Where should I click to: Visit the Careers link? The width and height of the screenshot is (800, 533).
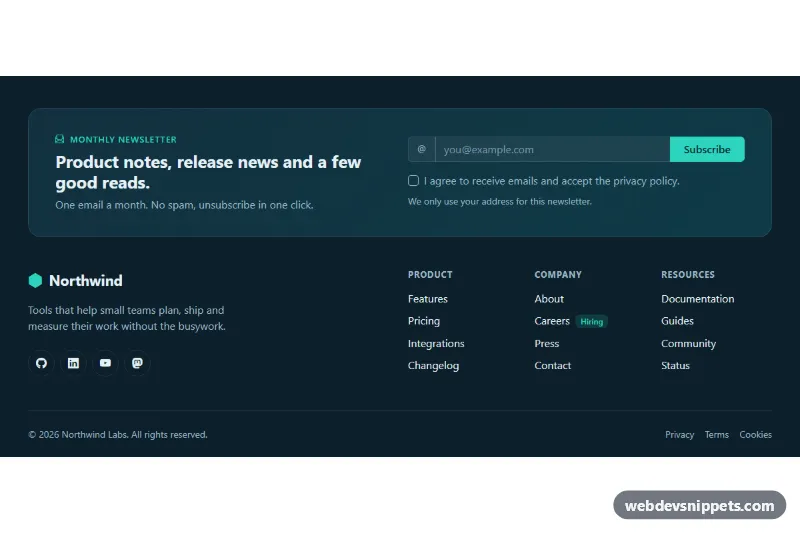(552, 321)
